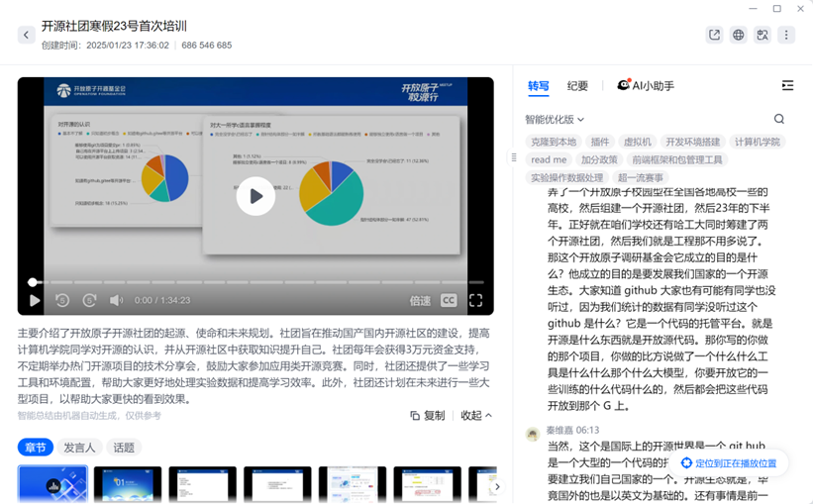Click the globe language icon
The width and height of the screenshot is (813, 504).
pos(738,35)
